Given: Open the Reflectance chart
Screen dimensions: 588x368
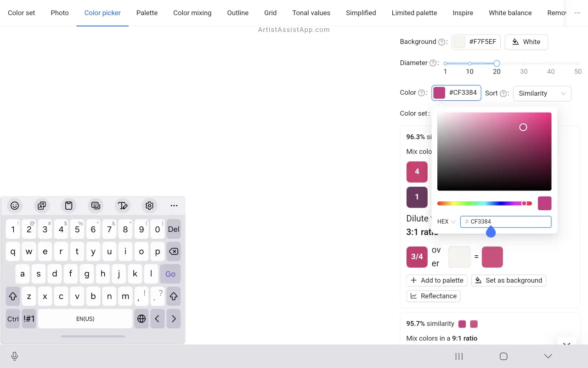Looking at the screenshot, I should pyautogui.click(x=433, y=296).
